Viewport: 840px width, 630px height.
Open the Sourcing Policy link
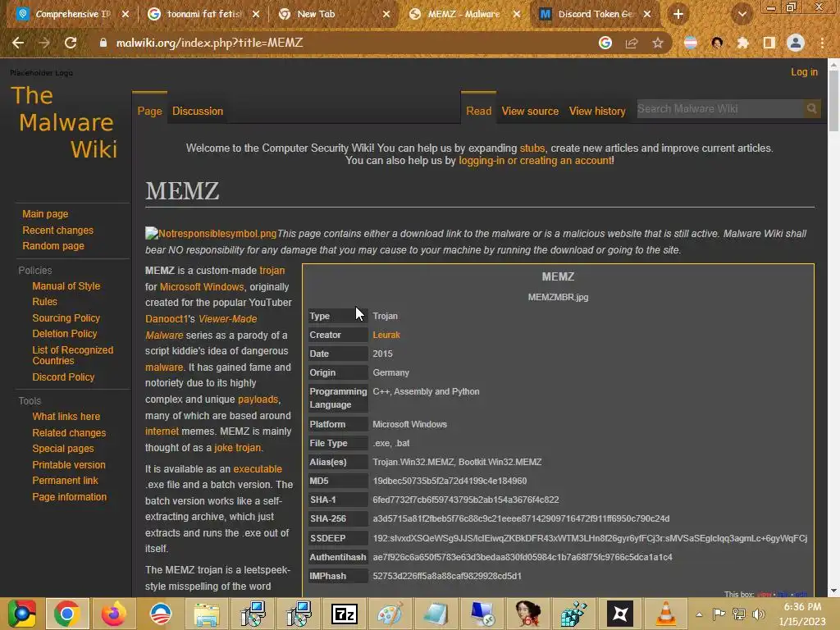coord(66,317)
